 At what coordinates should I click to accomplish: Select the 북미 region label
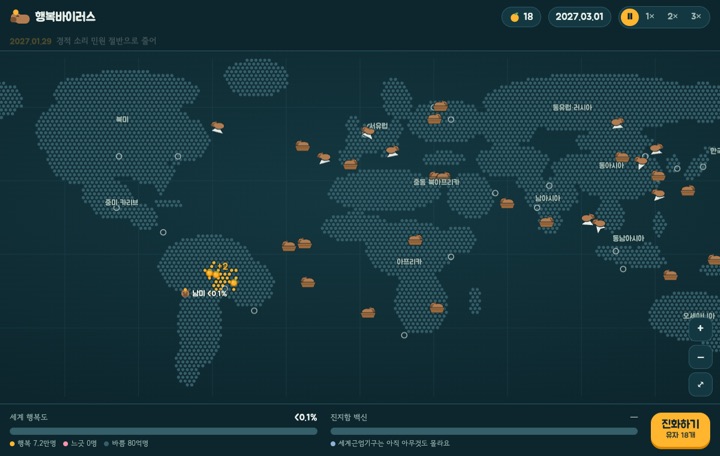pos(122,119)
